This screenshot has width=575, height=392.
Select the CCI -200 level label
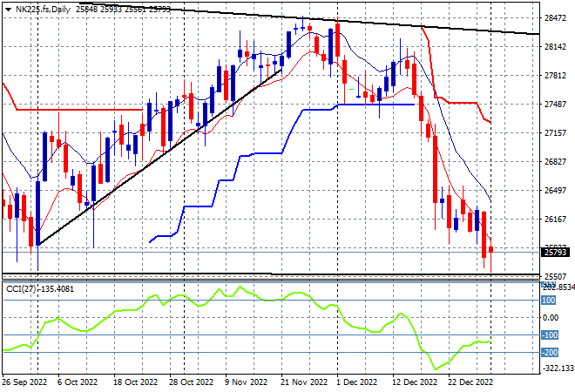(x=550, y=353)
